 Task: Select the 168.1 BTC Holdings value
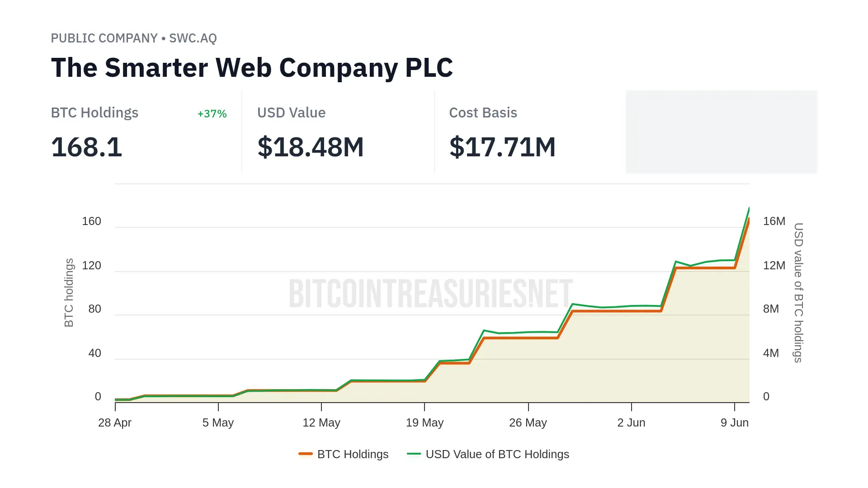(x=87, y=147)
